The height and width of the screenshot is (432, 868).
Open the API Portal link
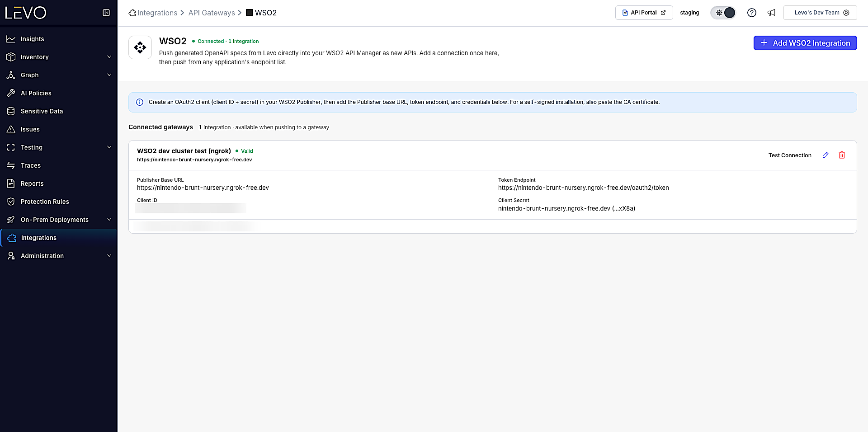coord(644,13)
